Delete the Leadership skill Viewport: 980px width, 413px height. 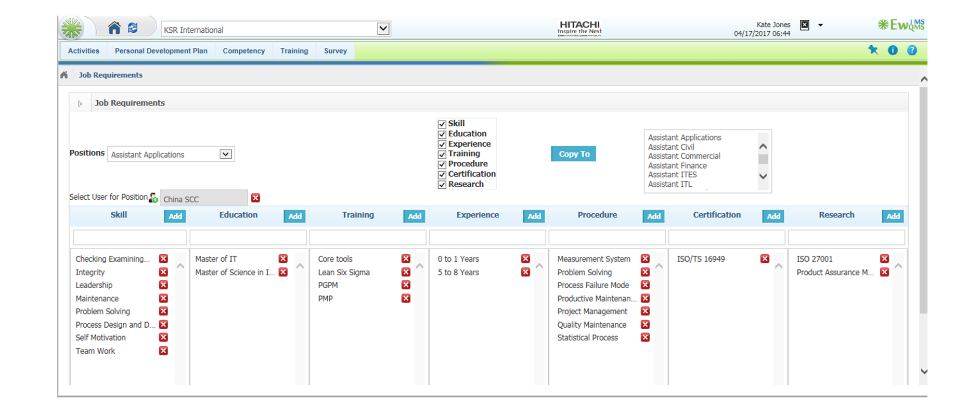(x=163, y=285)
